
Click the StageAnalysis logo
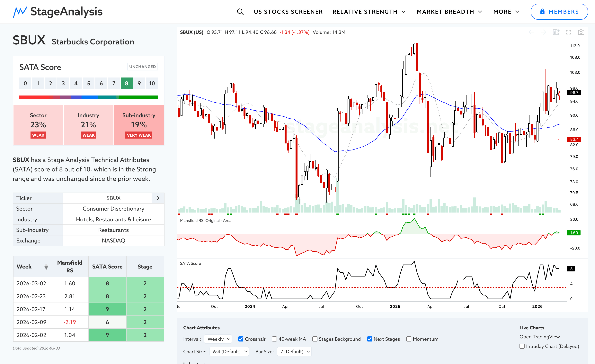point(58,12)
